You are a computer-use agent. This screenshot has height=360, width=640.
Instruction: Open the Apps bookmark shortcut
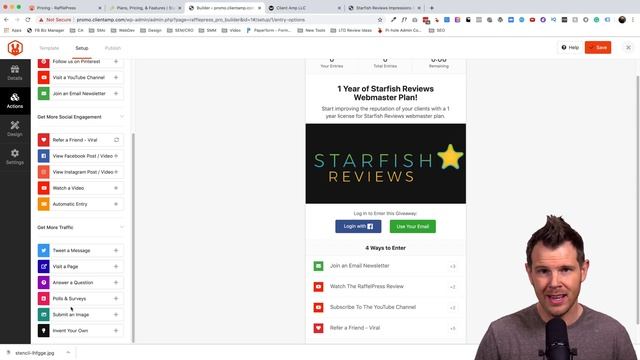[13, 30]
